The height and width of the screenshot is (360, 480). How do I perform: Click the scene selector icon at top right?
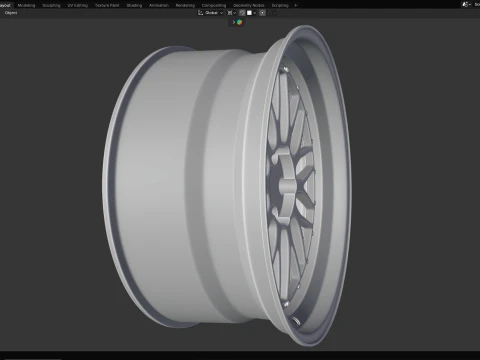tap(466, 4)
